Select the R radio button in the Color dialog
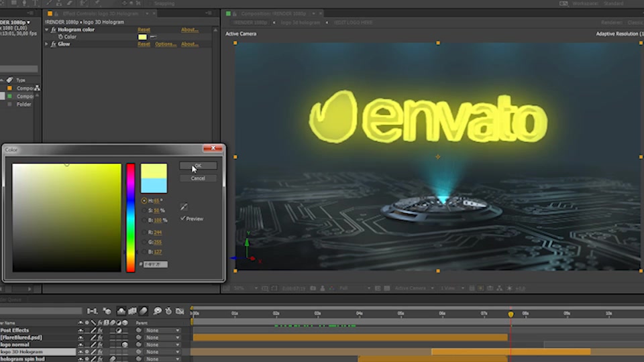Image resolution: width=644 pixels, height=362 pixels. [144, 233]
